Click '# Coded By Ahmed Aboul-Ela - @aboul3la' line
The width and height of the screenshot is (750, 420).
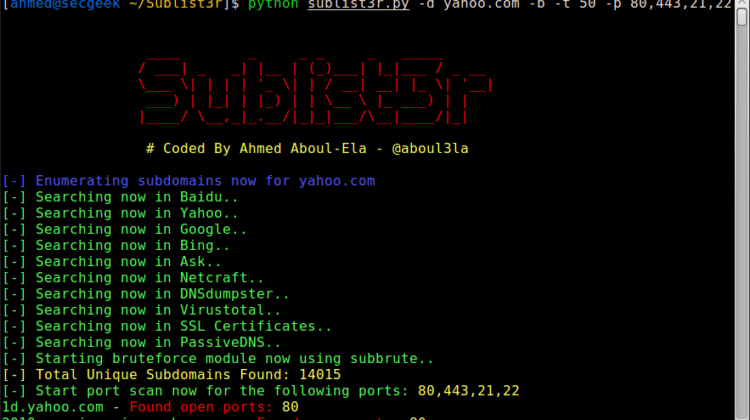307,149
